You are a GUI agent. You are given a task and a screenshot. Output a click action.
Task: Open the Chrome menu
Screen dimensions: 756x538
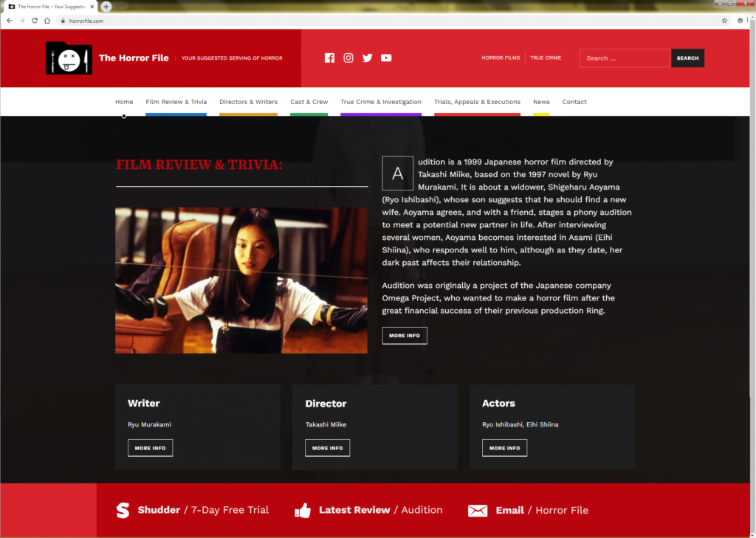coord(748,20)
